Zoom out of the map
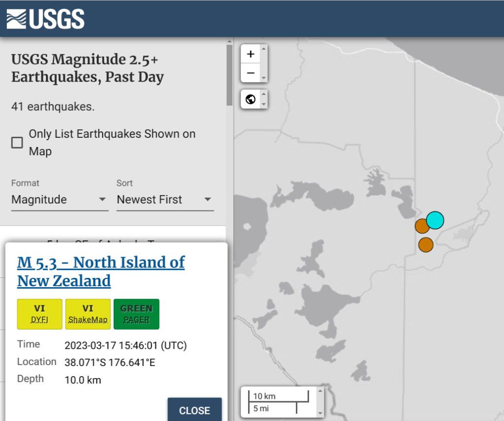The width and height of the screenshot is (504, 421). (x=251, y=73)
